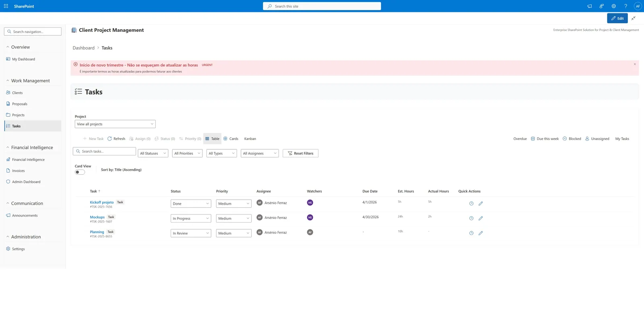Click the Search tasks input field

(104, 151)
